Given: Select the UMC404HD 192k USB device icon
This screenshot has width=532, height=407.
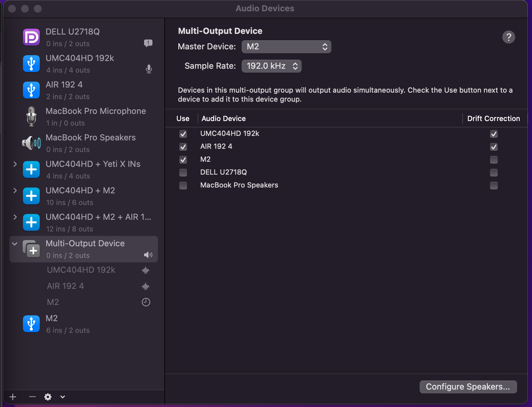Looking at the screenshot, I should pos(31,64).
